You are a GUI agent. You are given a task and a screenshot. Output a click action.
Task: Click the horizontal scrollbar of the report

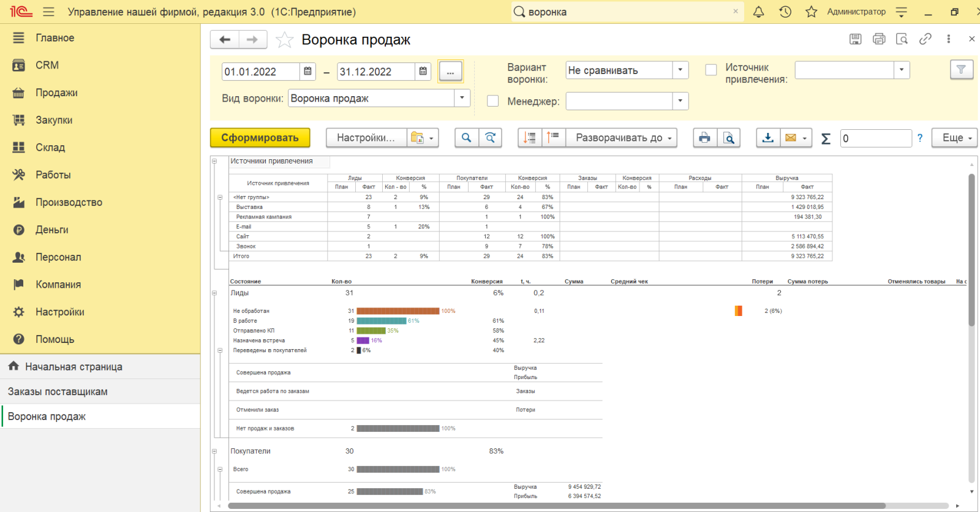[x=557, y=506]
